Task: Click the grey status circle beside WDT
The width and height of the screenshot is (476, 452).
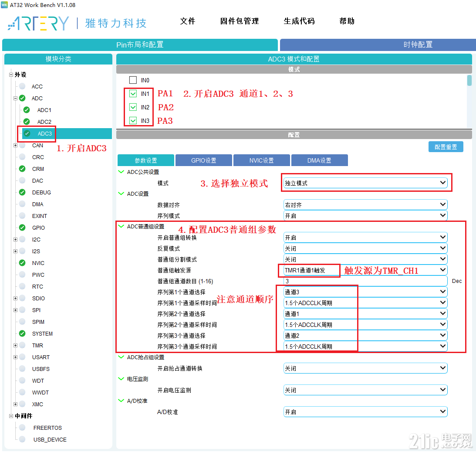Action: (x=22, y=381)
